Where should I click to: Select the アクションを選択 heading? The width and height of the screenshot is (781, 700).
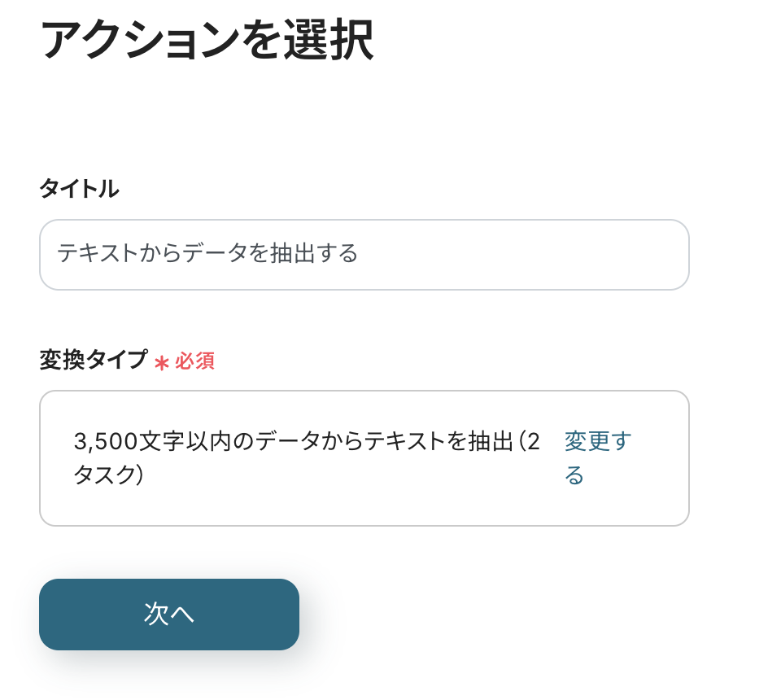tap(207, 41)
